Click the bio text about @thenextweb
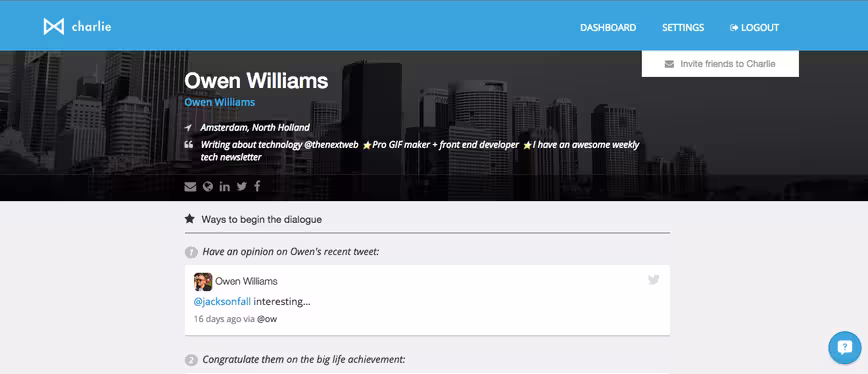The height and width of the screenshot is (374, 868). point(420,151)
